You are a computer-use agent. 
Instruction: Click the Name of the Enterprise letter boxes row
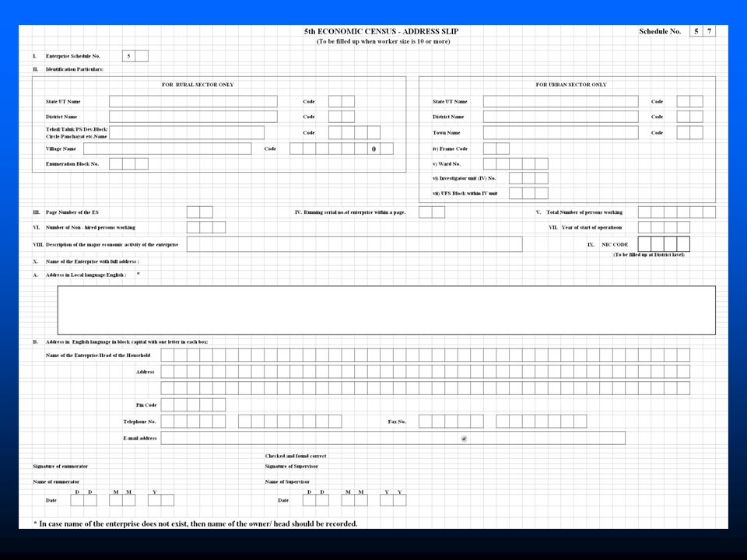(x=426, y=355)
